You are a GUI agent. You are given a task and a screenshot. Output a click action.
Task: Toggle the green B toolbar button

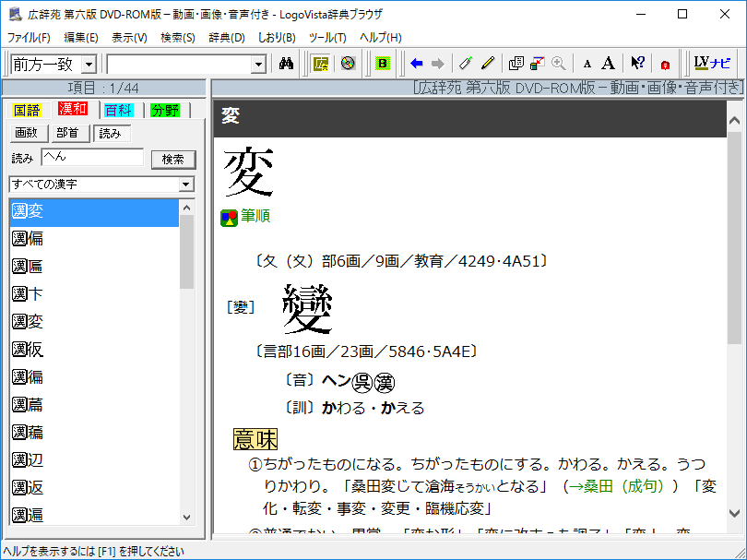(382, 64)
